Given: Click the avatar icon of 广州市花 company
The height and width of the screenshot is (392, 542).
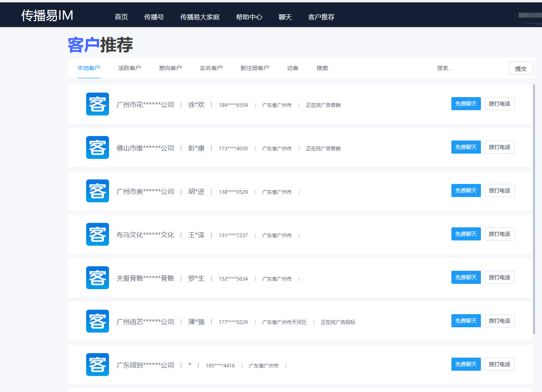Looking at the screenshot, I should [97, 104].
